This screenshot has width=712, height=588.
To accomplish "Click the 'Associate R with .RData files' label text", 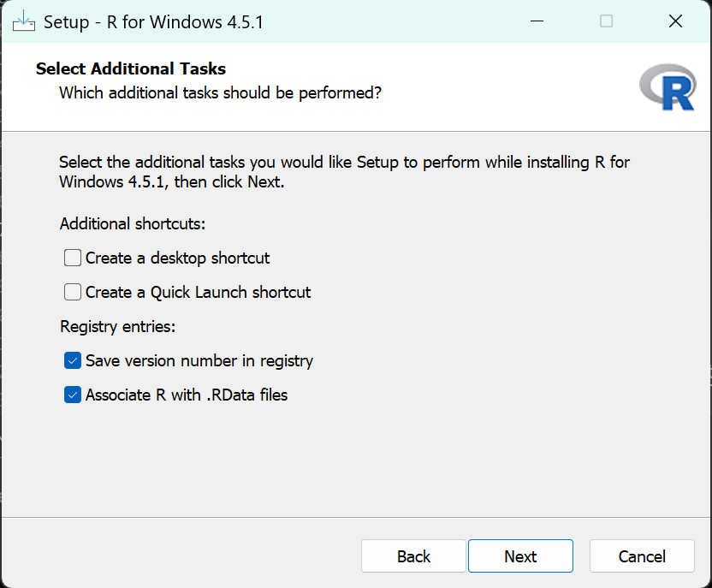I will (x=187, y=395).
